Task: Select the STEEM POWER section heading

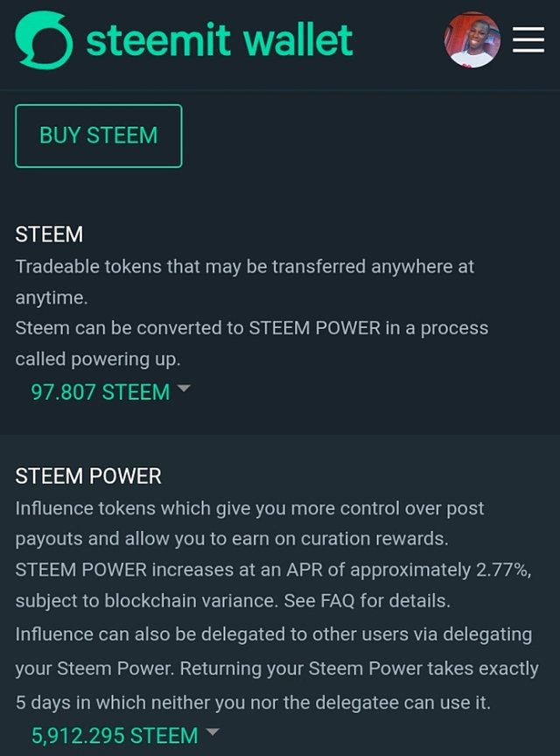Action: 88,476
